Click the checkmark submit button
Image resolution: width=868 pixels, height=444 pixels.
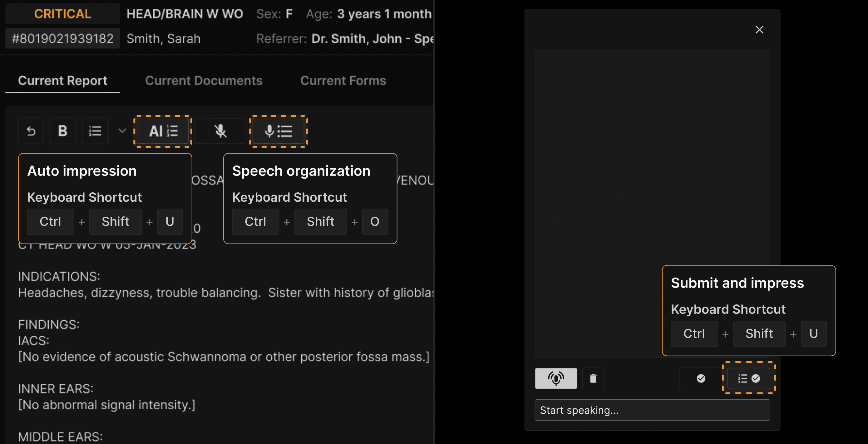(x=701, y=378)
